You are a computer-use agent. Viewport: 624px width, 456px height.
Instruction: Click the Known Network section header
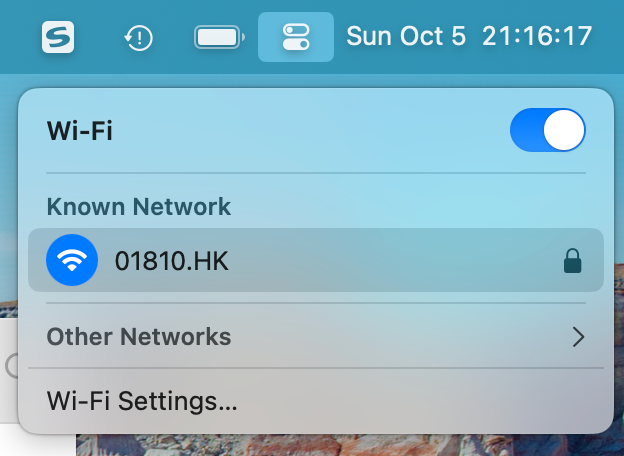pyautogui.click(x=138, y=207)
